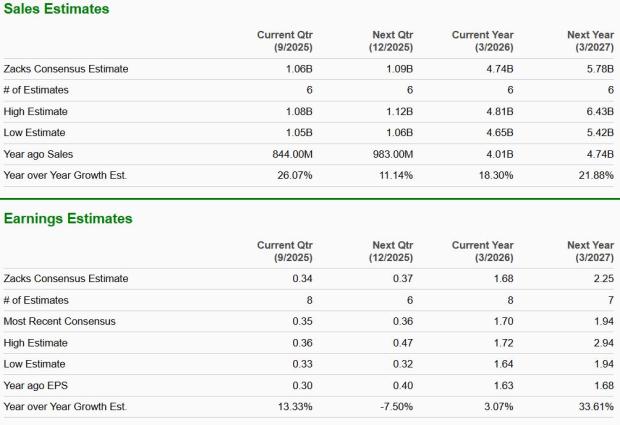Select the Zacks Consensus Estimate row label under Sales
The width and height of the screenshot is (620, 425).
point(66,69)
